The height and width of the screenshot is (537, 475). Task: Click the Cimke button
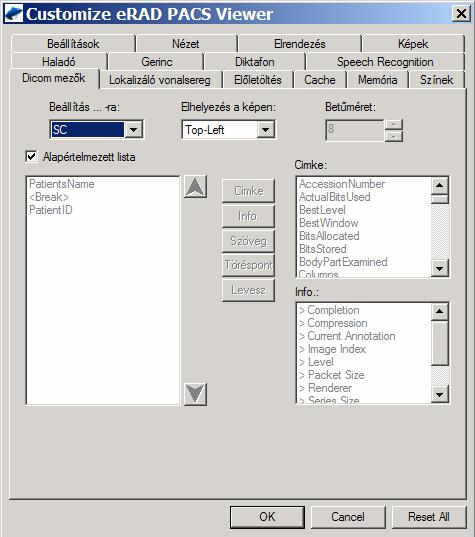248,191
